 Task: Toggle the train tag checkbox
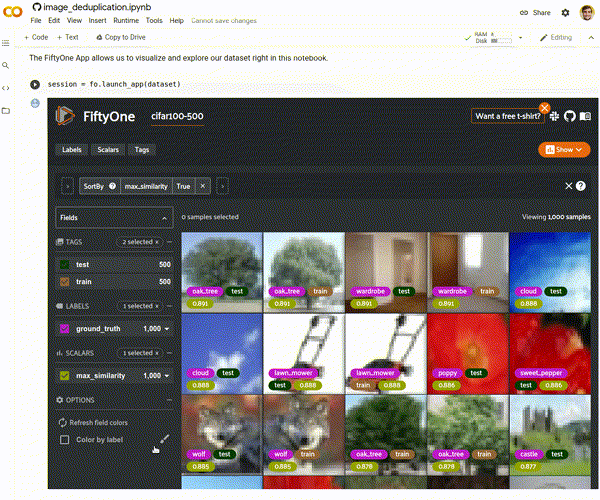(x=65, y=282)
